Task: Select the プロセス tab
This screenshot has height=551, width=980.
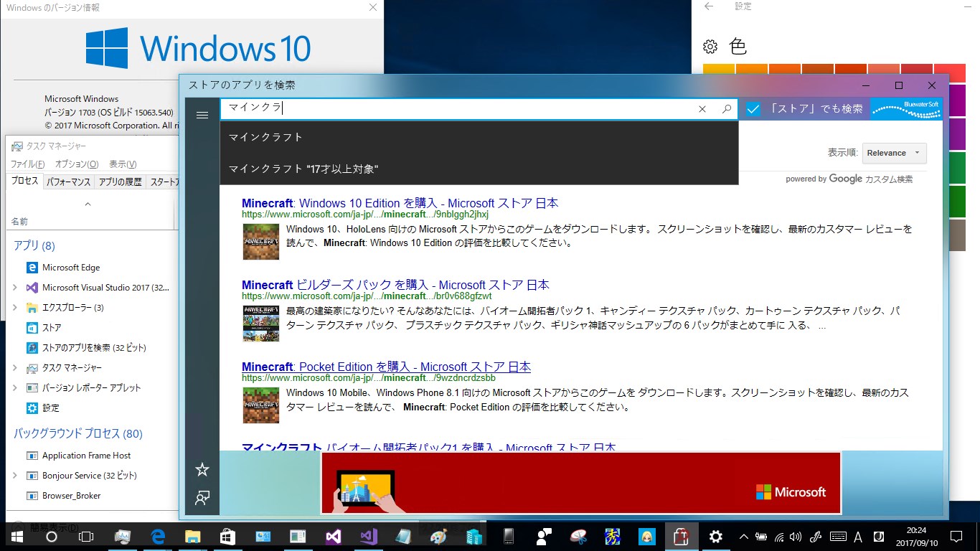Action: click(25, 182)
